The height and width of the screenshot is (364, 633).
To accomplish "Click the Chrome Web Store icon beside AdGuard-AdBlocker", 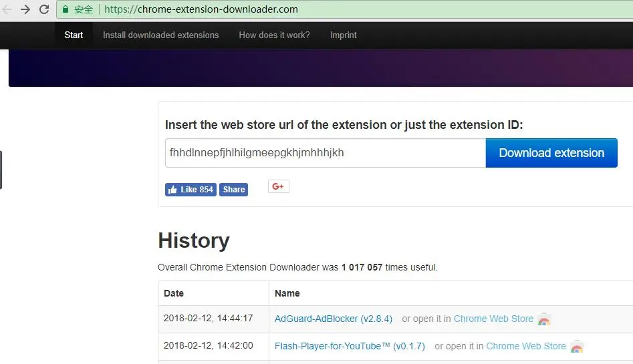I will coord(544,319).
